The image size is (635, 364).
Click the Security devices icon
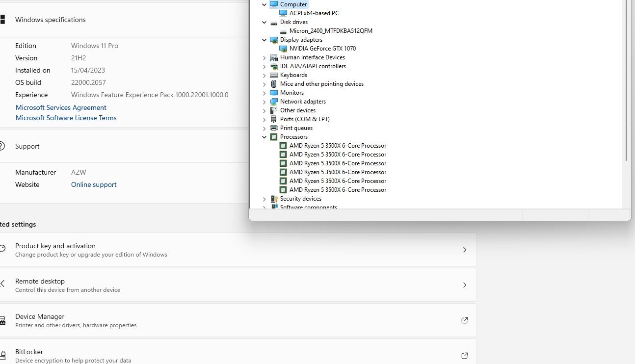tap(274, 199)
